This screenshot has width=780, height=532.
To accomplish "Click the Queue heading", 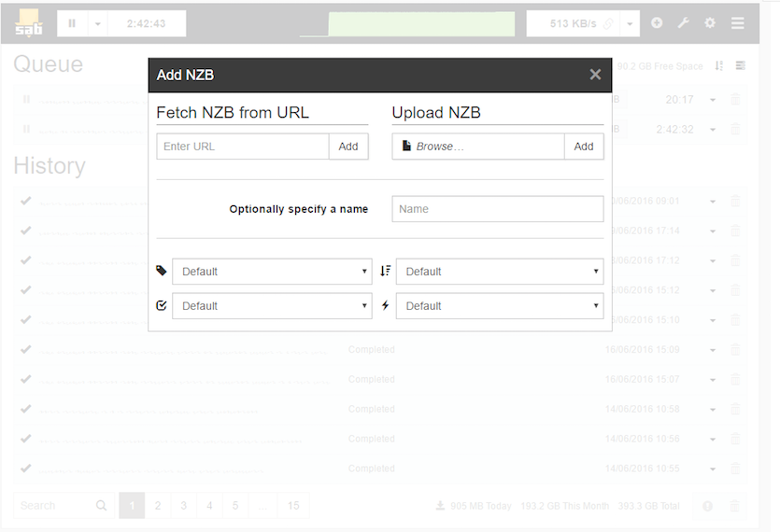I will [49, 64].
